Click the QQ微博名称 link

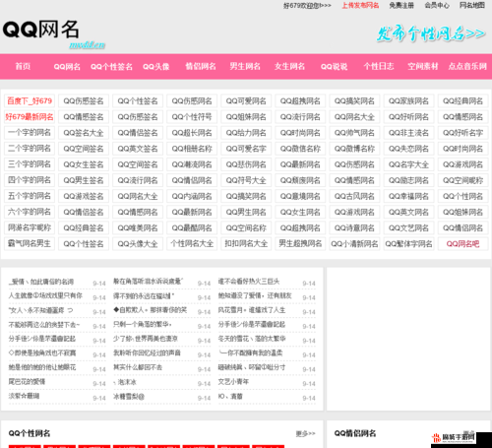tap(354, 149)
